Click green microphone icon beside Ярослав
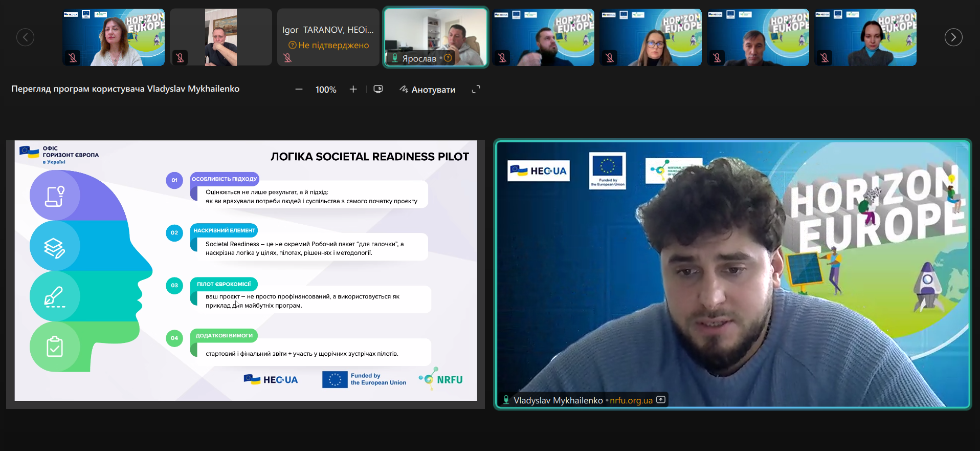This screenshot has width=980, height=451. point(395,58)
